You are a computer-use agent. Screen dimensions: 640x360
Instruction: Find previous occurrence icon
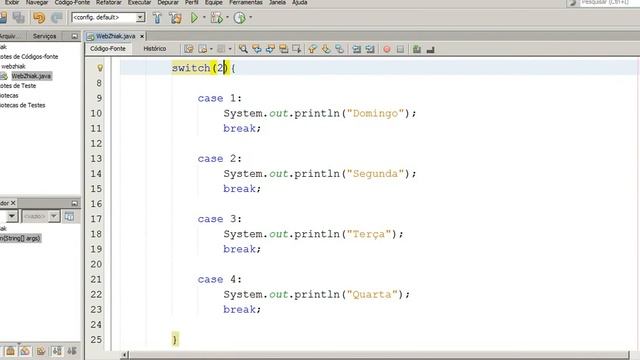(x=257, y=49)
